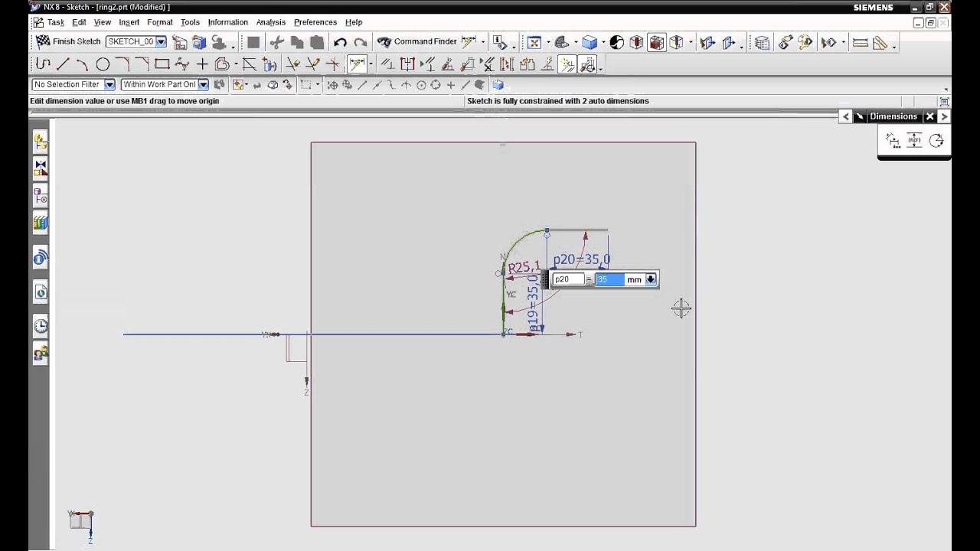The width and height of the screenshot is (980, 551).
Task: Click the circular Dimensions panel icon
Action: pos(936,140)
